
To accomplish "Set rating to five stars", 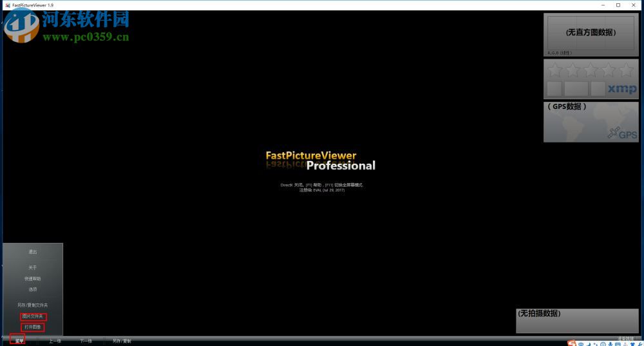I will (x=627, y=70).
